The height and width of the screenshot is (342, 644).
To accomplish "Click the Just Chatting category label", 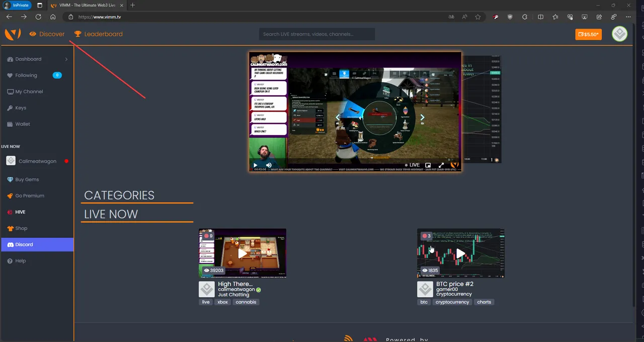I will pyautogui.click(x=233, y=295).
